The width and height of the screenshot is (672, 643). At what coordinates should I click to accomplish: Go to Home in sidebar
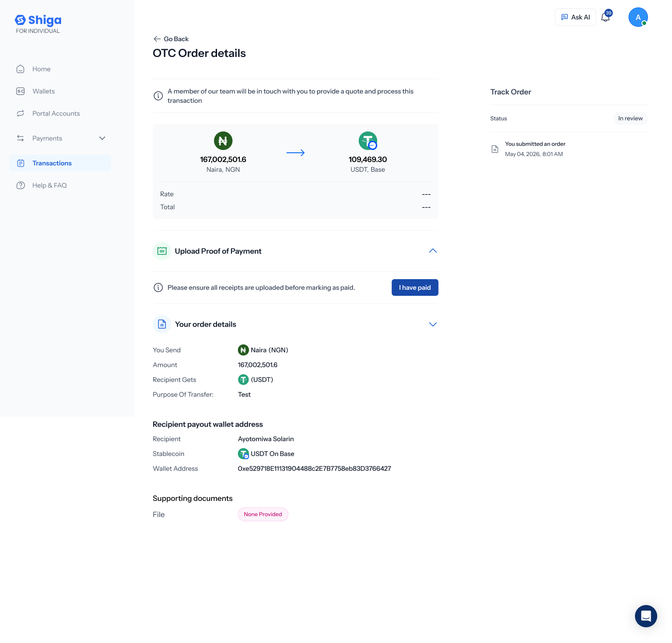tap(60, 69)
